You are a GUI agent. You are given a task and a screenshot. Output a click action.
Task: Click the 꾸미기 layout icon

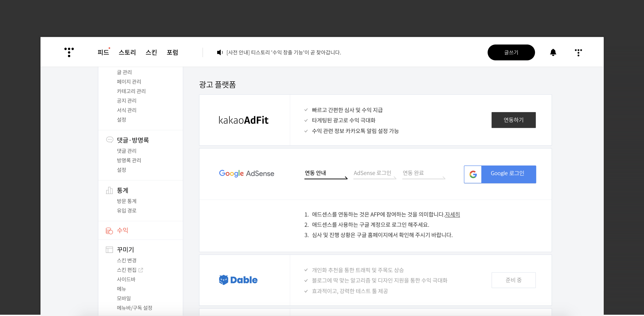(x=109, y=249)
